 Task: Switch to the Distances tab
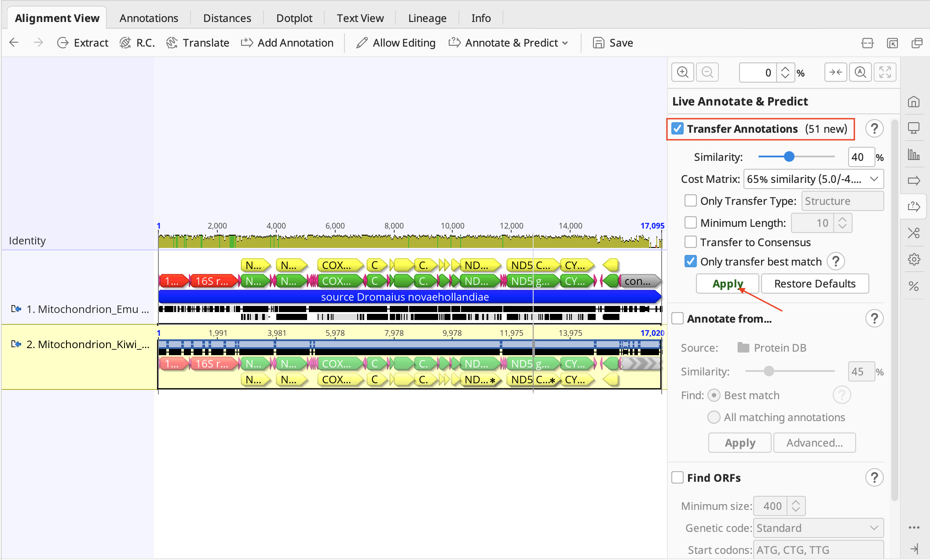point(227,18)
